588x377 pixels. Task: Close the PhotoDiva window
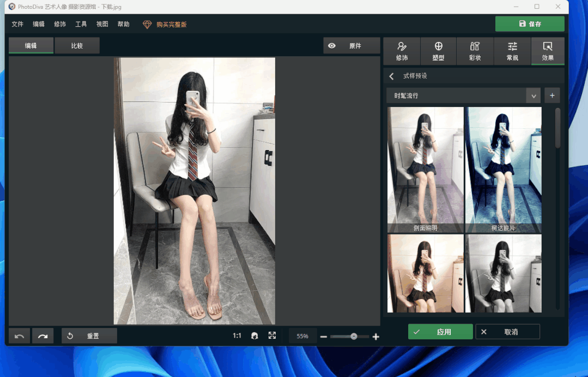(558, 7)
